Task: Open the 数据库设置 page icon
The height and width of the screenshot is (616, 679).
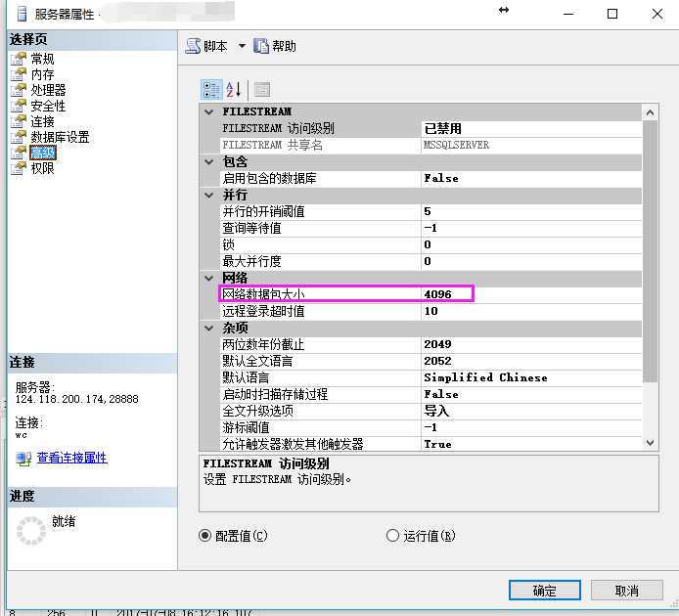Action: tap(19, 137)
